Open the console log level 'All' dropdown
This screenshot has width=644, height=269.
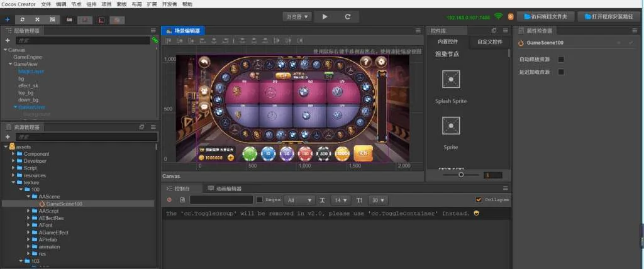pos(299,200)
